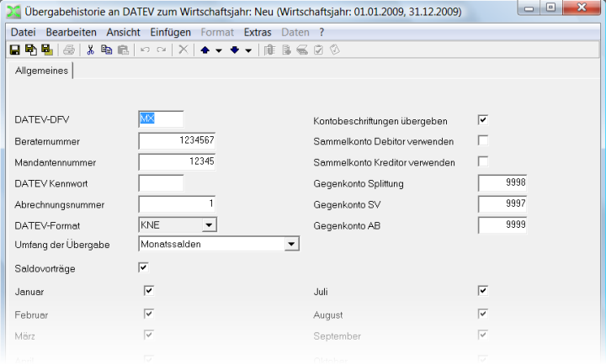Toggle the März checkbox

tap(149, 335)
